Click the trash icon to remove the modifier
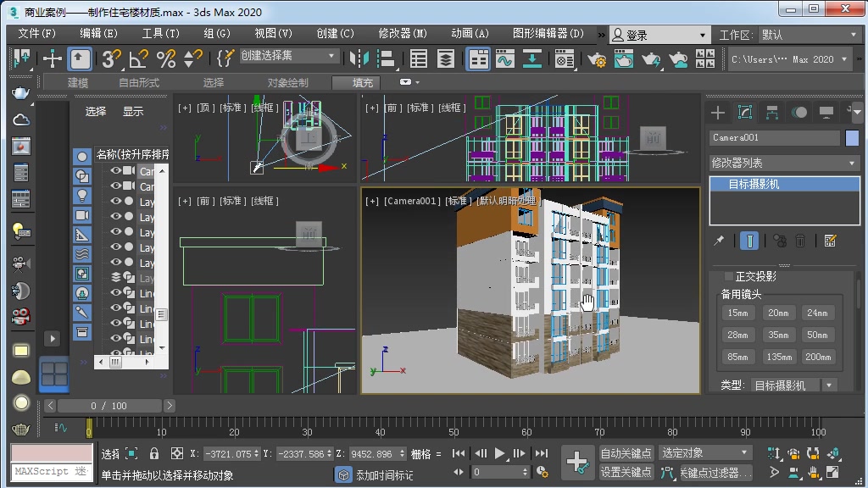This screenshot has width=868, height=488. coord(800,241)
